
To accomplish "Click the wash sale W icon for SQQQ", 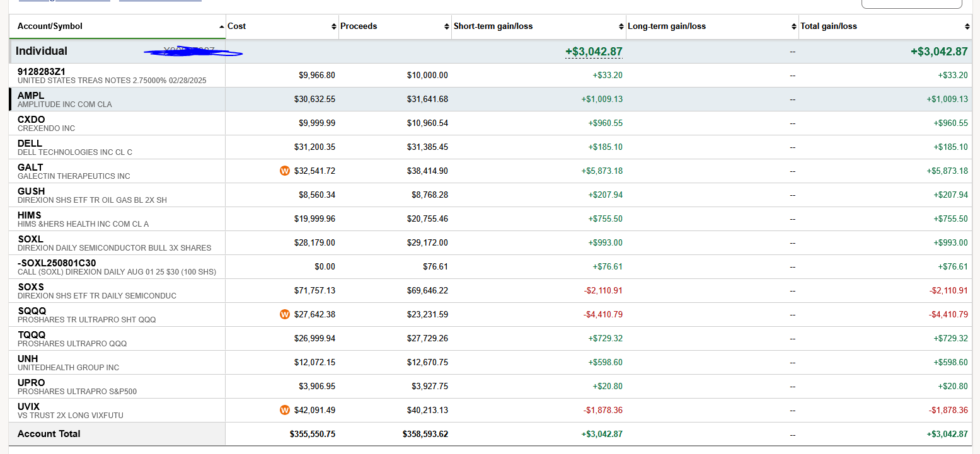I will pyautogui.click(x=285, y=314).
